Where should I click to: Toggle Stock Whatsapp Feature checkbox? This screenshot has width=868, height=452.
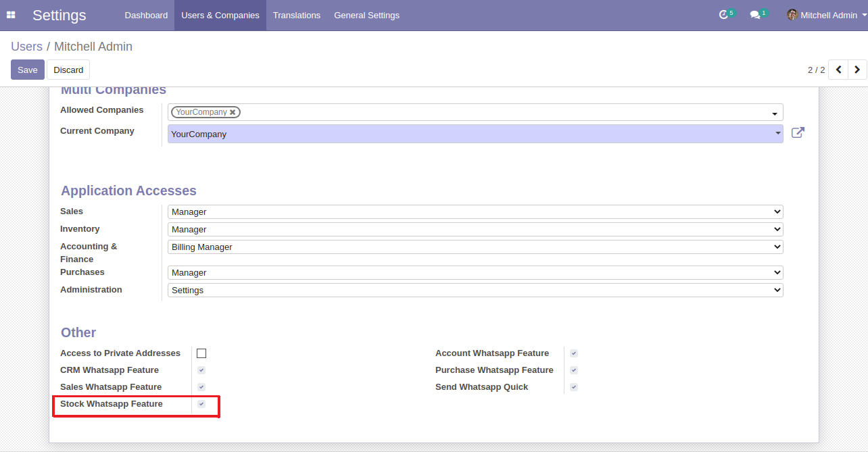point(201,404)
